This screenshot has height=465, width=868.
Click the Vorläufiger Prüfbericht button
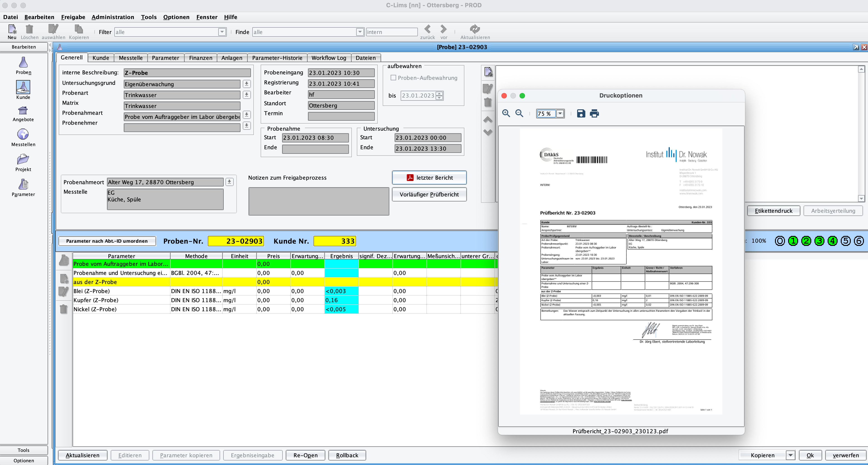(429, 194)
